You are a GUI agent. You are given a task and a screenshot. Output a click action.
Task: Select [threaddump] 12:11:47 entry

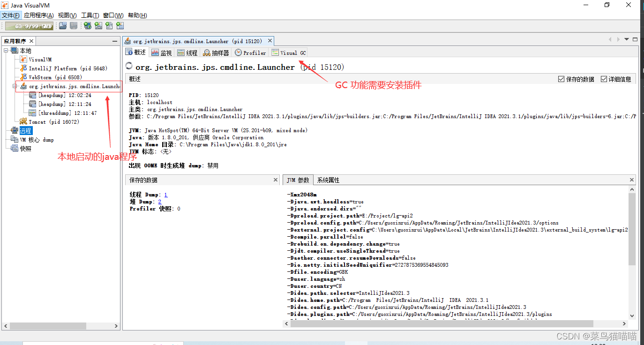pos(67,113)
